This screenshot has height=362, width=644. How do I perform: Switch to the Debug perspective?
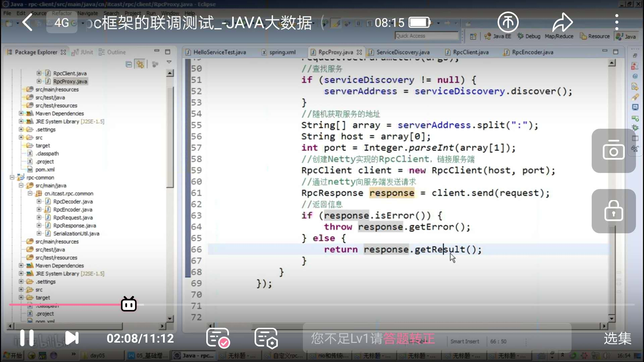(529, 36)
